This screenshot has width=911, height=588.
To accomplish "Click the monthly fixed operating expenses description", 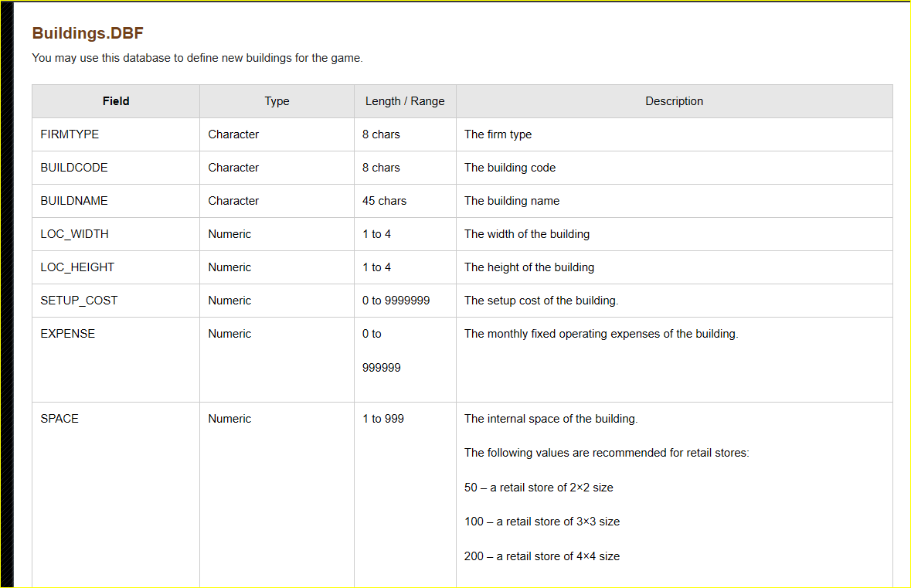I will click(x=601, y=334).
